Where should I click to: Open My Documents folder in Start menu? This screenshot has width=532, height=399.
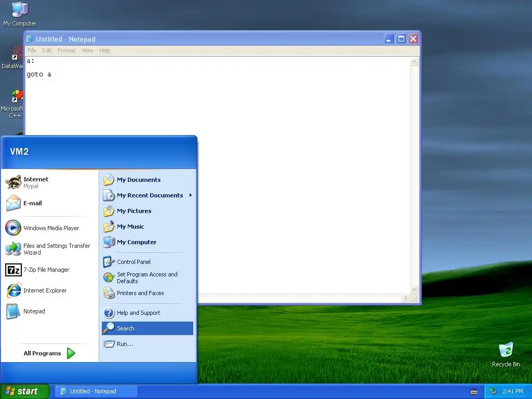[x=147, y=180]
